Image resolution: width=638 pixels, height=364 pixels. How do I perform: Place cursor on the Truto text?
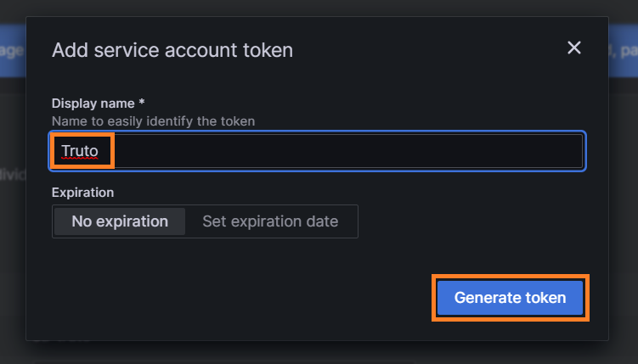[79, 152]
